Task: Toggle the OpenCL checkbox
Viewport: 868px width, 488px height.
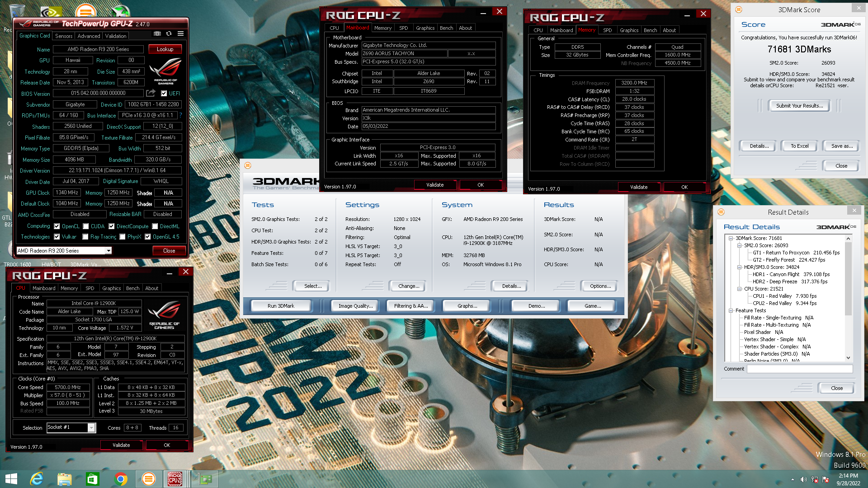Action: coord(57,226)
